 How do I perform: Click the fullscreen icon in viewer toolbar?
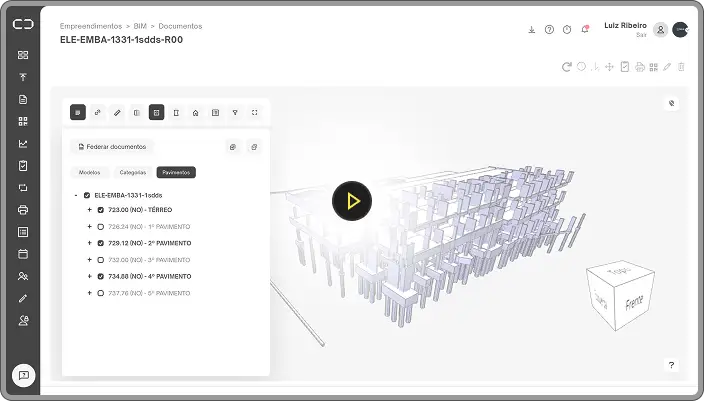(255, 113)
